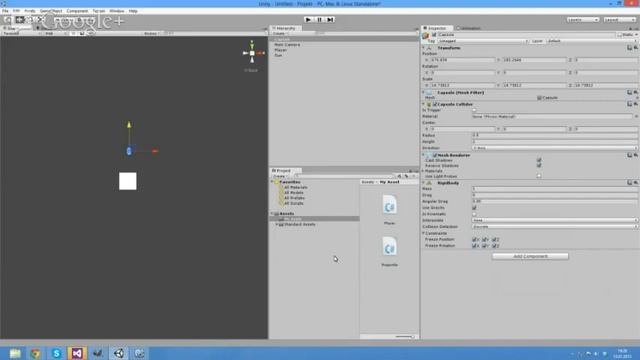Collapse the Favorites tree in Project
Image resolution: width=640 pixels, height=360 pixels.
[273, 182]
